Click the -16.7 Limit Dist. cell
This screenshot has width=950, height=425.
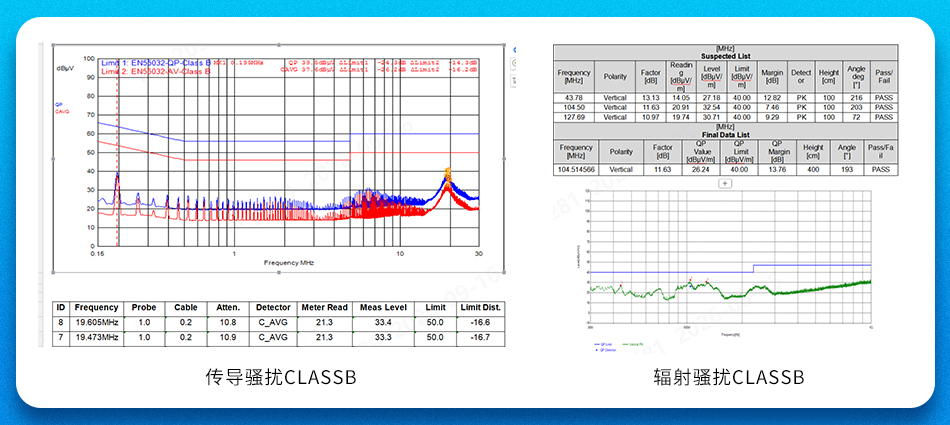click(x=479, y=337)
